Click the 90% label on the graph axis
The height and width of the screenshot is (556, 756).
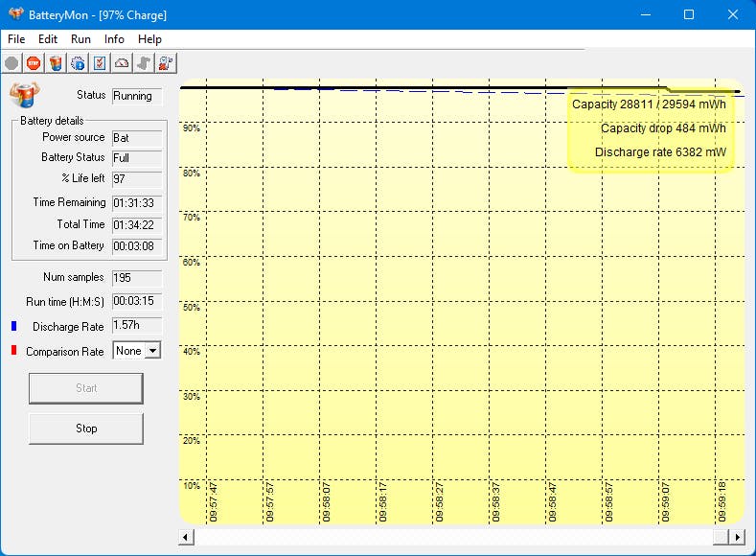click(x=192, y=128)
